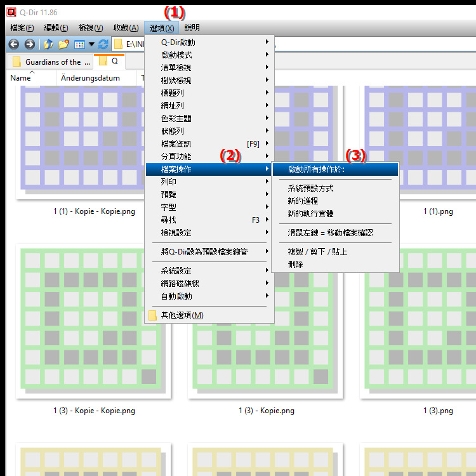
Task: Open 其他選項(M) with folder icon
Action: click(210, 315)
